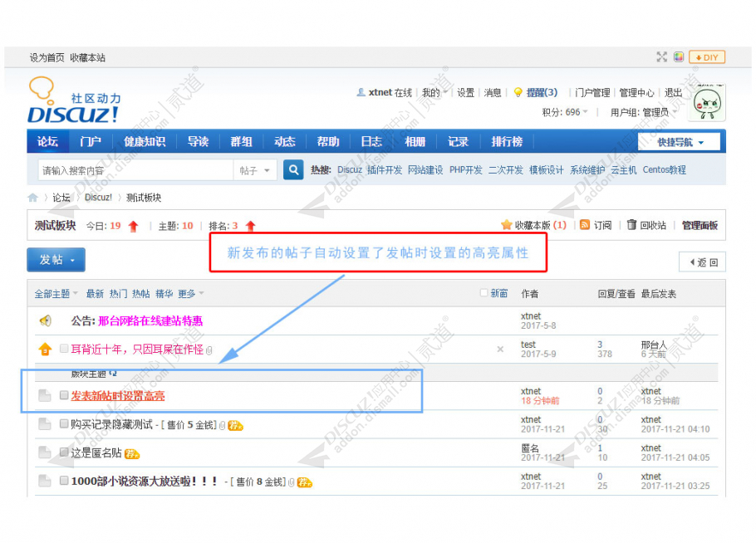Click the blue search magnifier button
Screen dimensions: 756x543
tap(293, 169)
